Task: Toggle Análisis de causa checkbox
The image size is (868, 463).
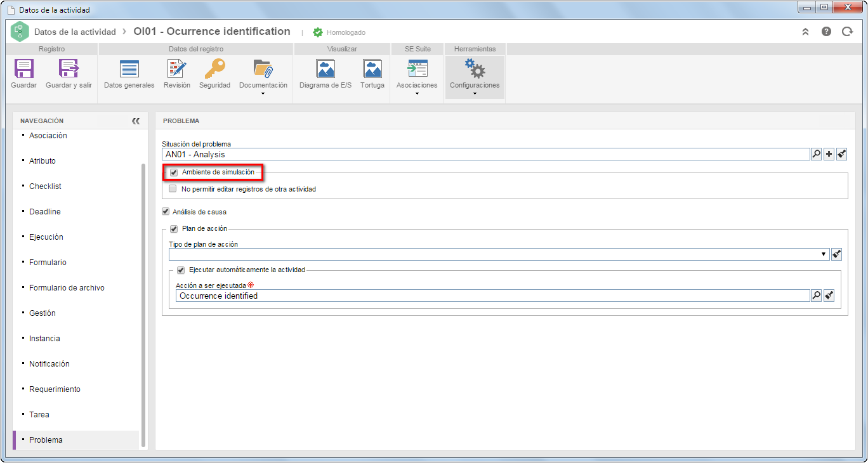Action: 166,212
